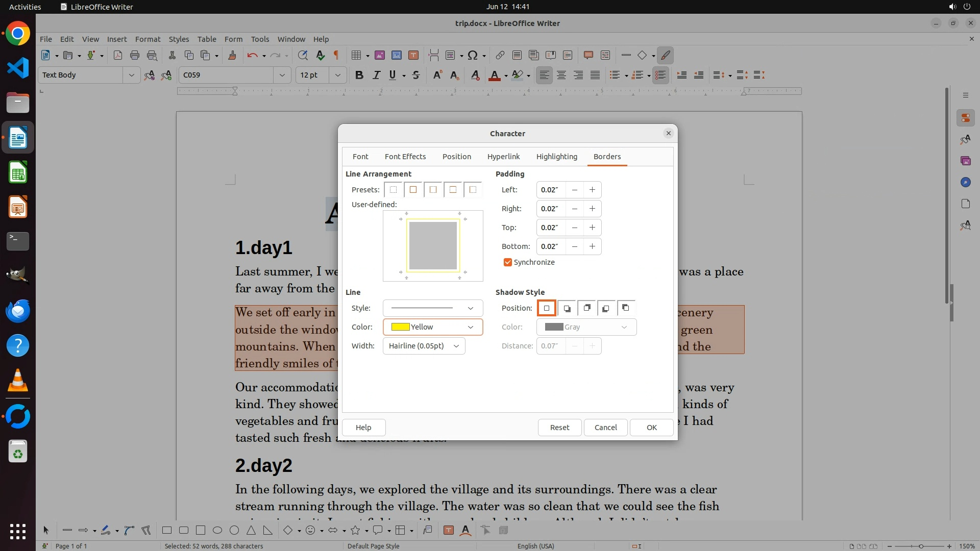Click the Toggle Formatting Marks icon

336,55
